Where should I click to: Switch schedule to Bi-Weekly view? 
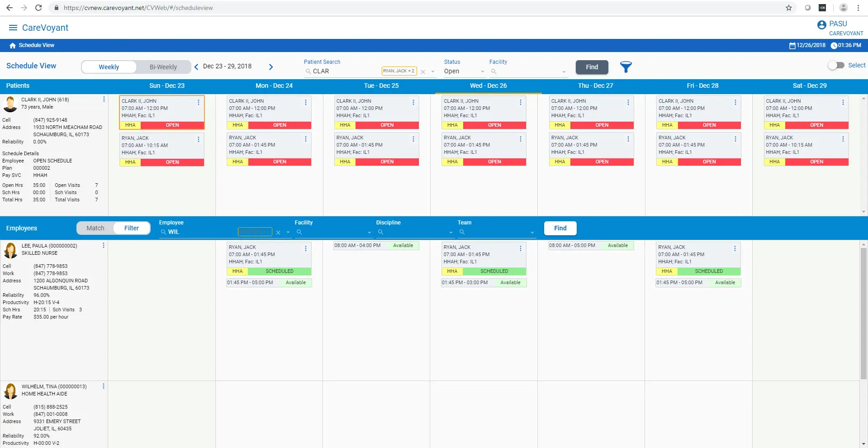pos(163,67)
